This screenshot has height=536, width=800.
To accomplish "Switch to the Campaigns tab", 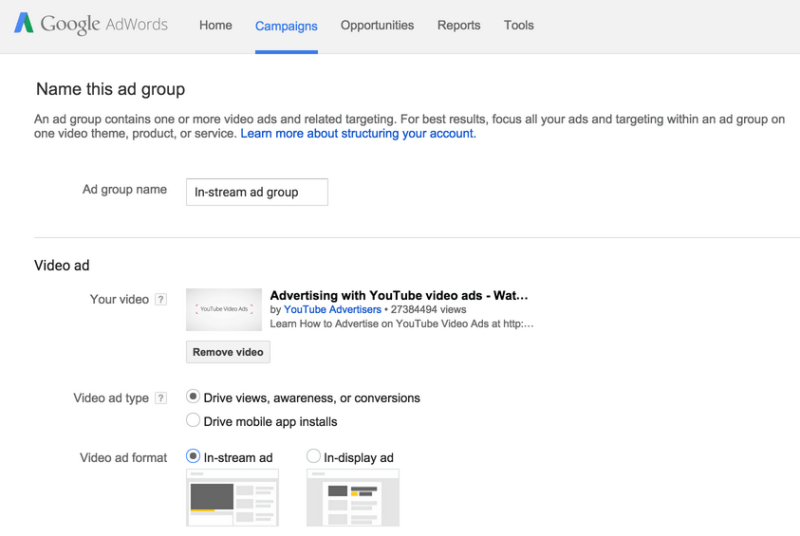I will click(286, 26).
